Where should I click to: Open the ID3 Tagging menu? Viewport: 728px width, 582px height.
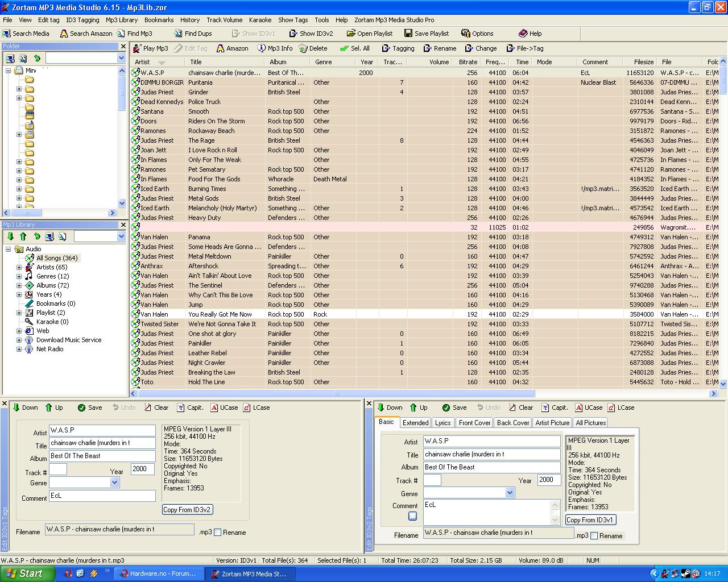(82, 20)
